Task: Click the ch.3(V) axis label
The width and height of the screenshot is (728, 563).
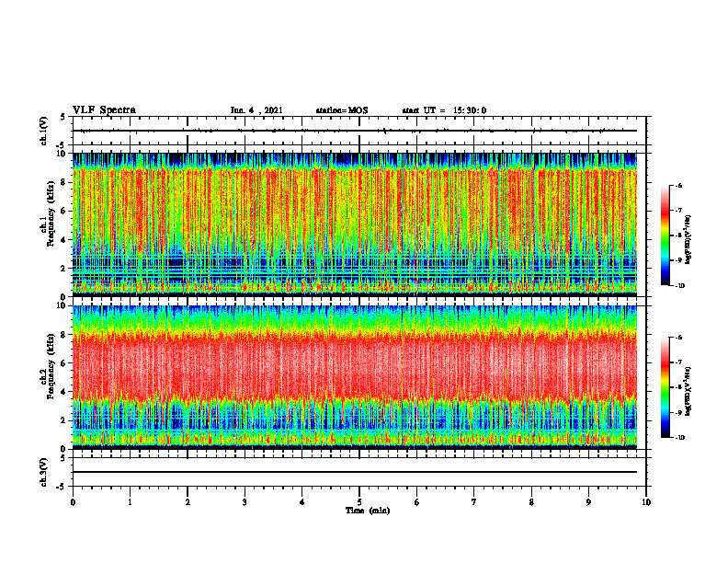Action: (x=44, y=472)
